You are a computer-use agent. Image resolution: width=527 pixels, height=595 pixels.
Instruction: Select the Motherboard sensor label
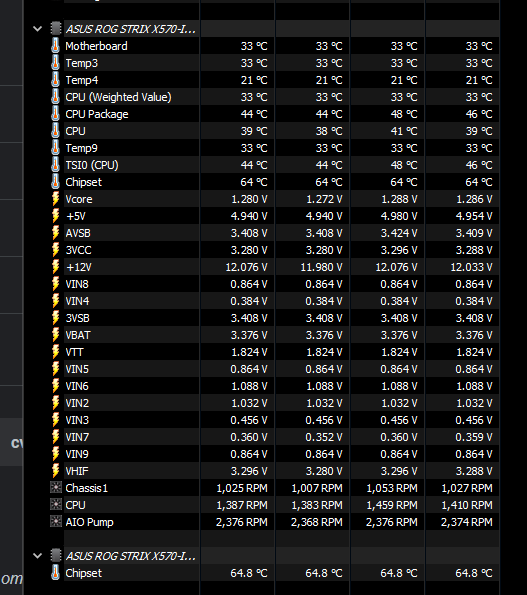pyautogui.click(x=96, y=46)
